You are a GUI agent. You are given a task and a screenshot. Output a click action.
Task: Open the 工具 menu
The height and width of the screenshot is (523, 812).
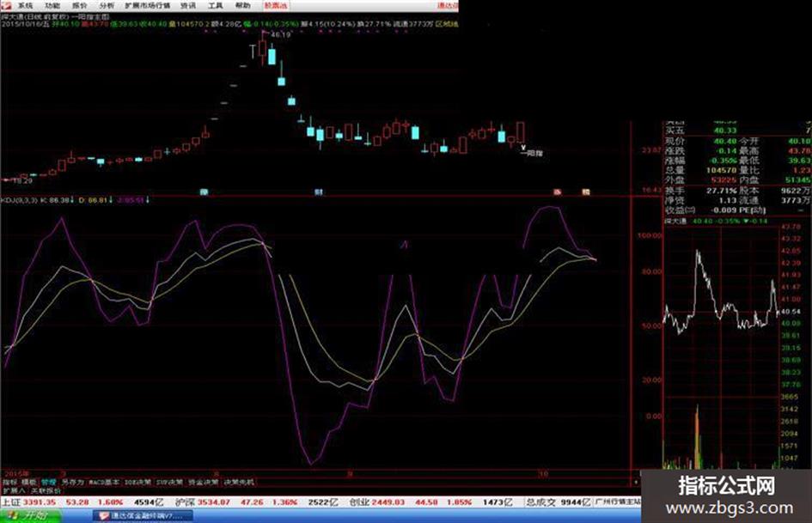coord(215,6)
